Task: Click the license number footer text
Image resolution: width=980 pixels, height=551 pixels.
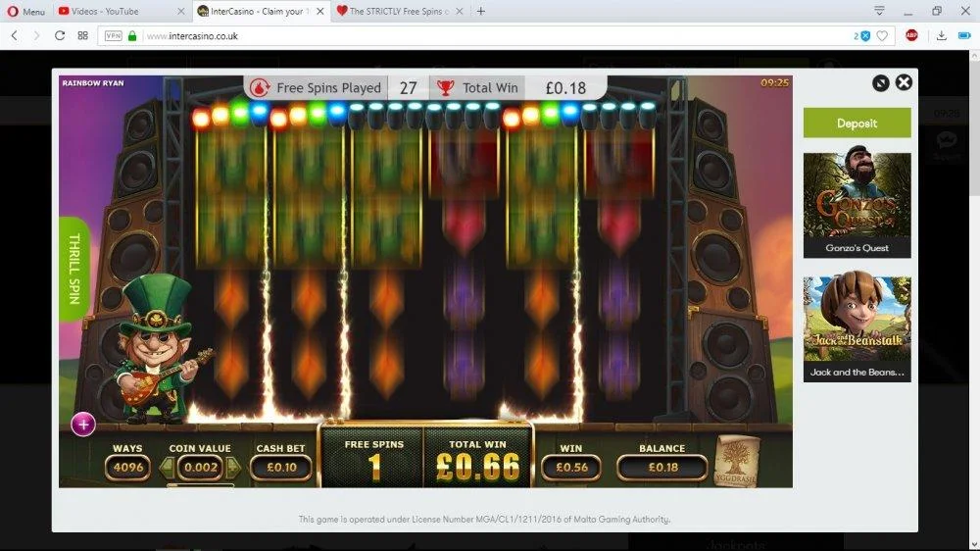Action: (x=484, y=519)
